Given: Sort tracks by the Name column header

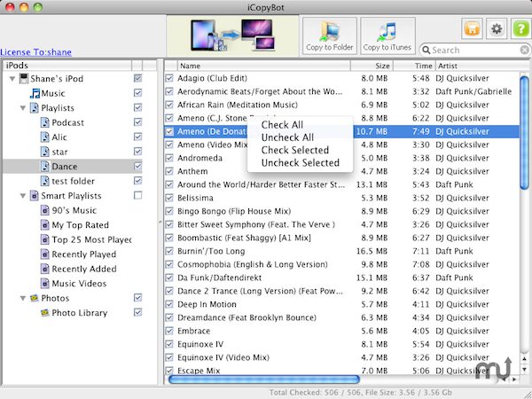Looking at the screenshot, I should (x=263, y=66).
